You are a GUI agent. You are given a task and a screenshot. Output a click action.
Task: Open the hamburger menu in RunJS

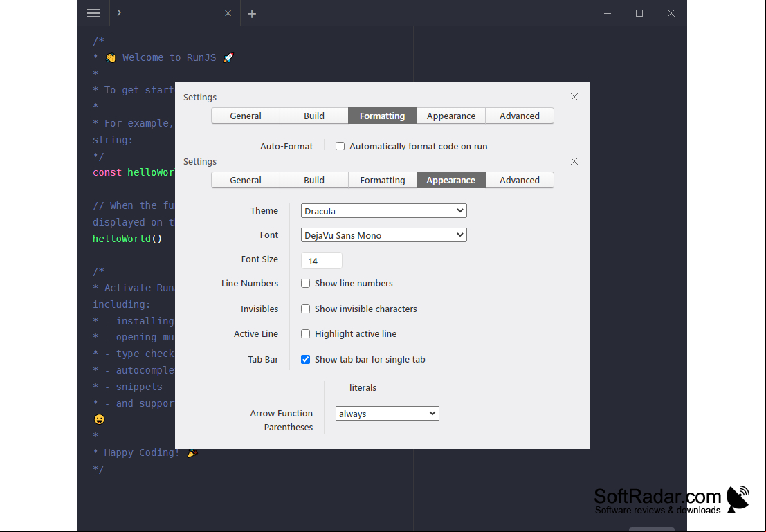coord(93,13)
